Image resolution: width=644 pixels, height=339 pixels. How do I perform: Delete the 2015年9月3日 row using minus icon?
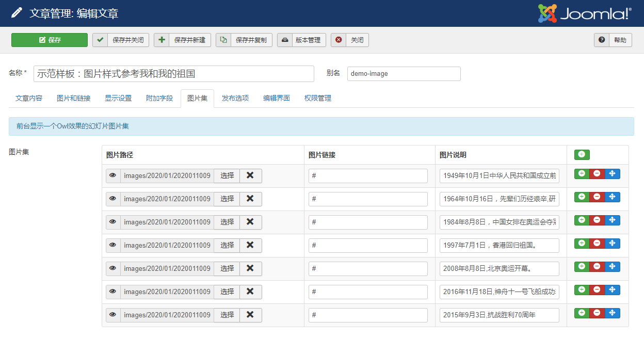click(x=597, y=313)
